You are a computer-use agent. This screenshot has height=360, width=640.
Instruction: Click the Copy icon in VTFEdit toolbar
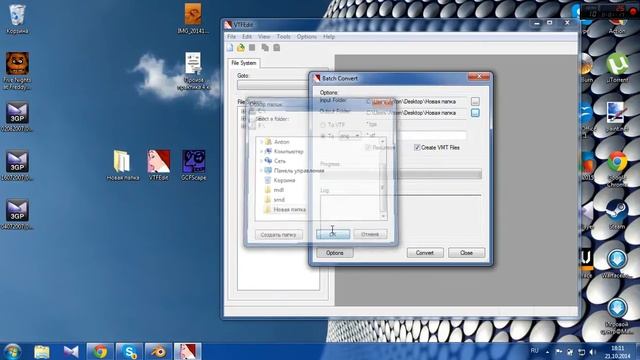click(265, 48)
